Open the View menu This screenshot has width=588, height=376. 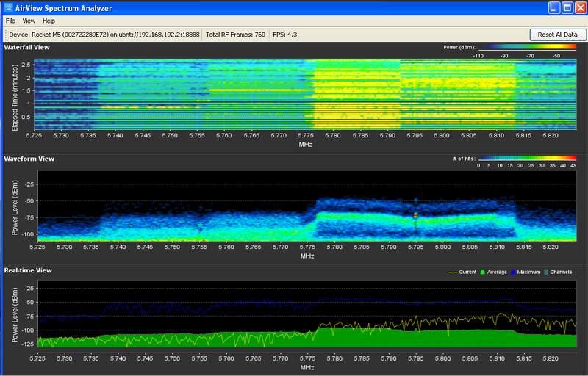[29, 21]
